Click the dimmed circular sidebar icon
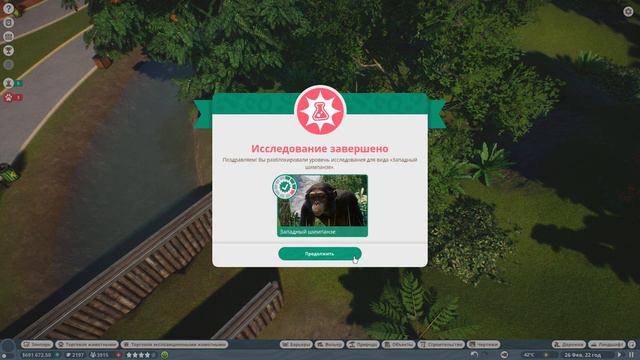640x360 pixels. [x=8, y=64]
